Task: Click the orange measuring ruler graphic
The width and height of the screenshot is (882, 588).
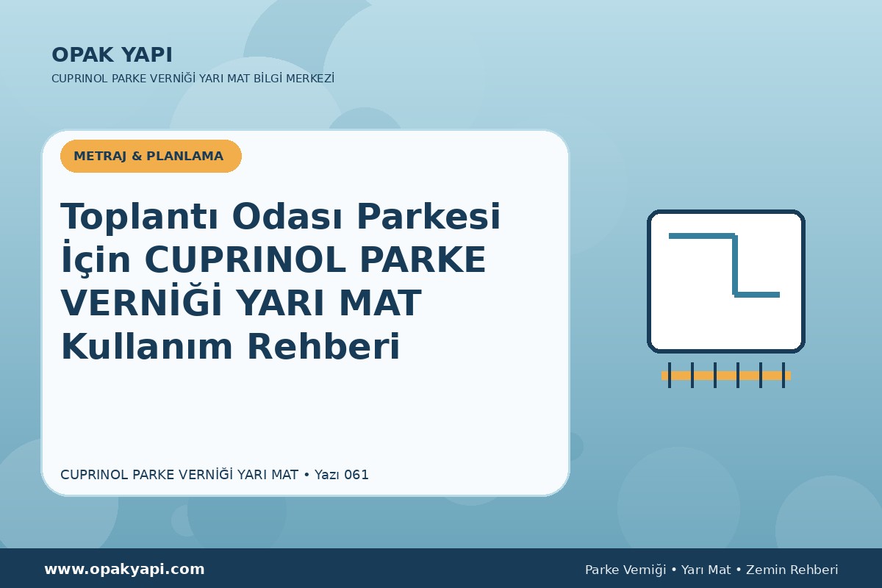Action: pyautogui.click(x=726, y=375)
